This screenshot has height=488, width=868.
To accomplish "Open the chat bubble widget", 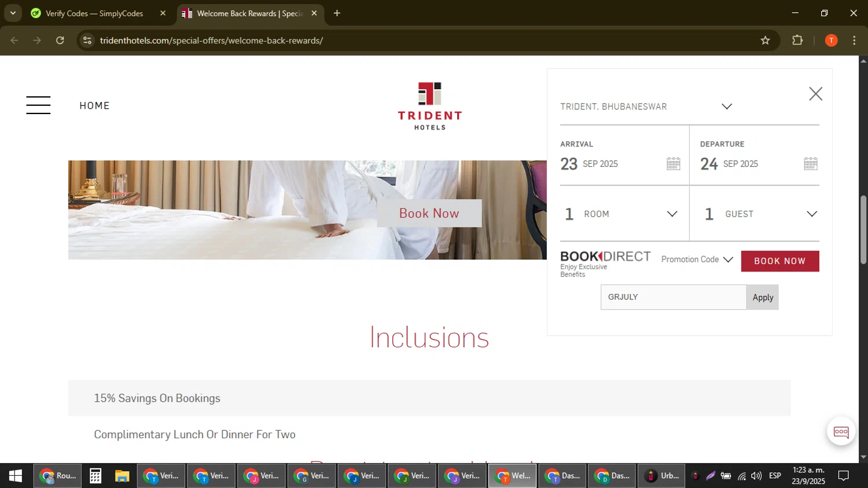I will tap(841, 431).
